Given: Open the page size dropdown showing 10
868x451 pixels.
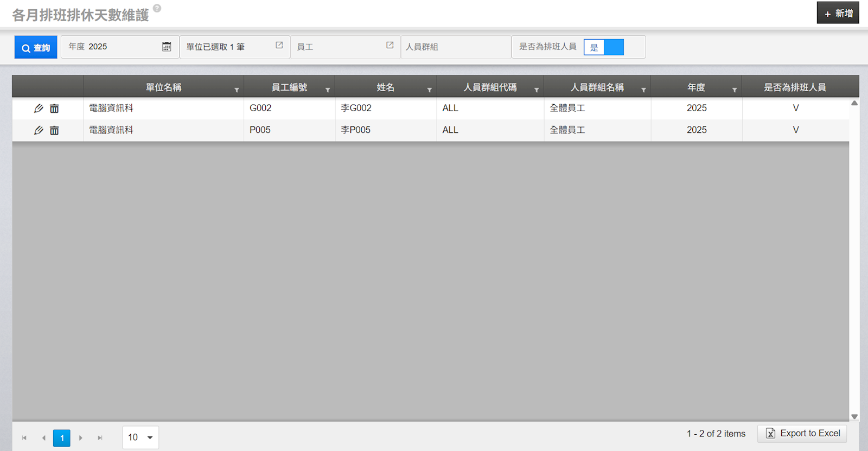Looking at the screenshot, I should tap(141, 437).
